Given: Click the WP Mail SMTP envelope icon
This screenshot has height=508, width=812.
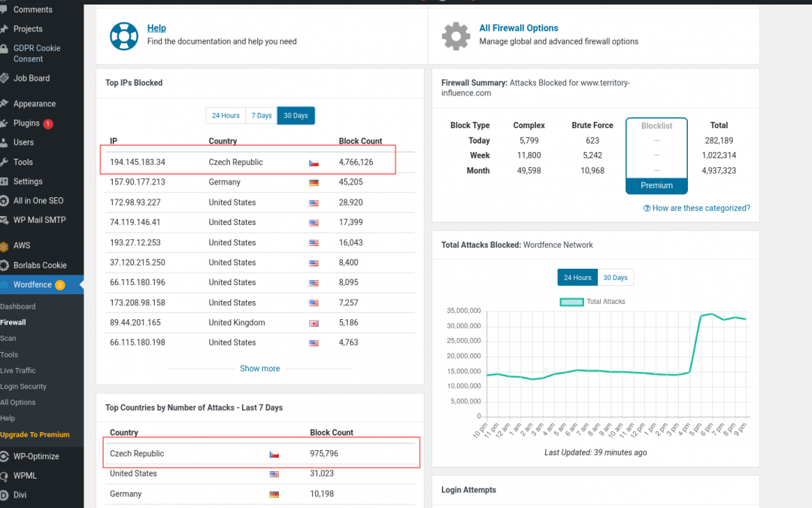Looking at the screenshot, I should click(5, 221).
